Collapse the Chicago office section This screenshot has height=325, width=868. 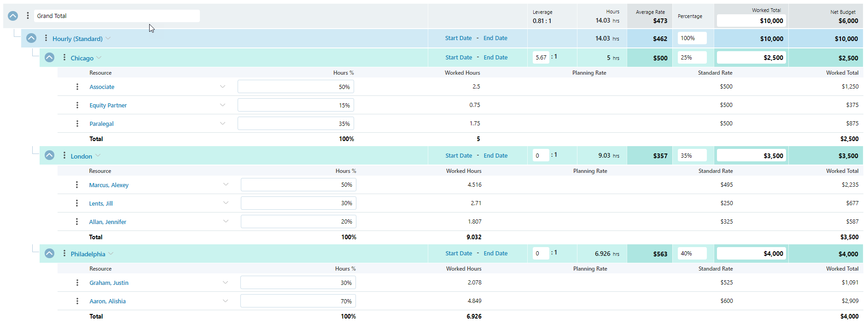tap(50, 58)
